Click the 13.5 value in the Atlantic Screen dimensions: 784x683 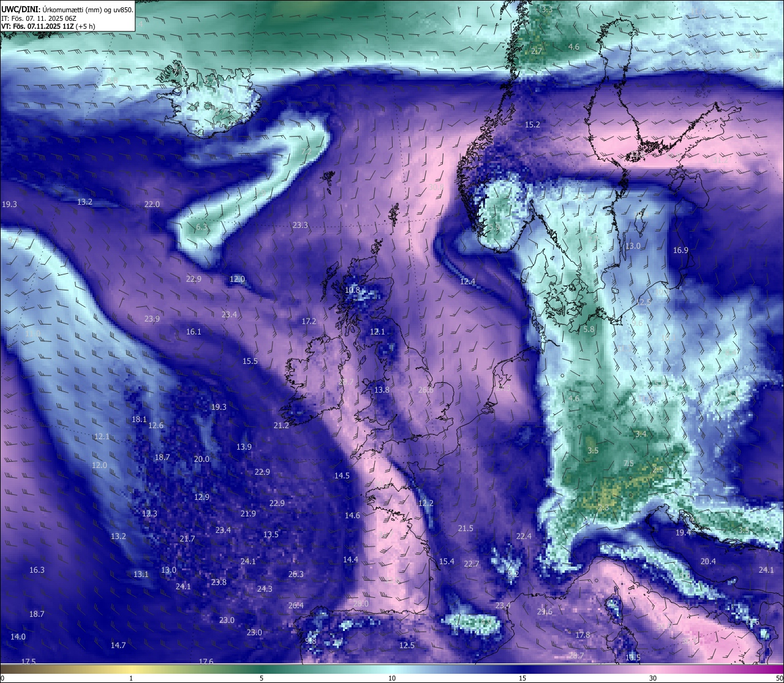[x=271, y=534]
